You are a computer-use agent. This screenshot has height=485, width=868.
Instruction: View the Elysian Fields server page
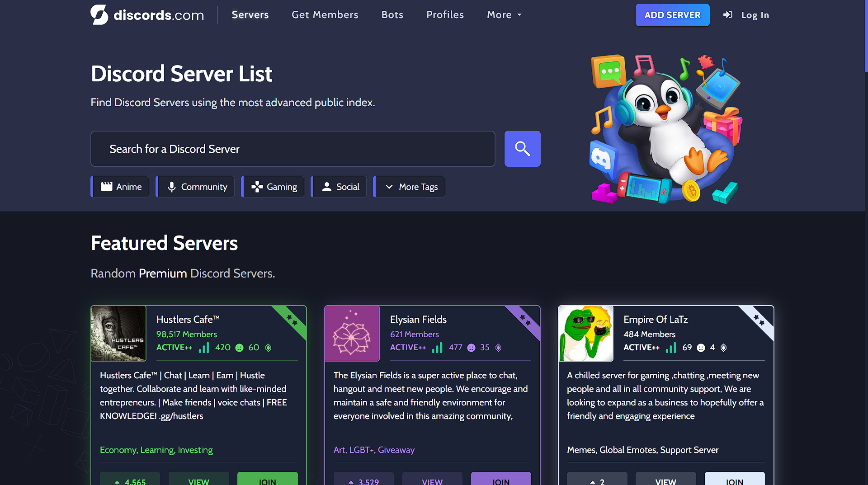coord(432,479)
